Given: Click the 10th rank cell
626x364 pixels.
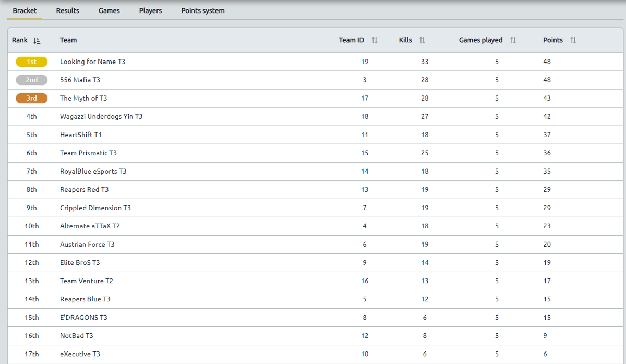Looking at the screenshot, I should 32,226.
